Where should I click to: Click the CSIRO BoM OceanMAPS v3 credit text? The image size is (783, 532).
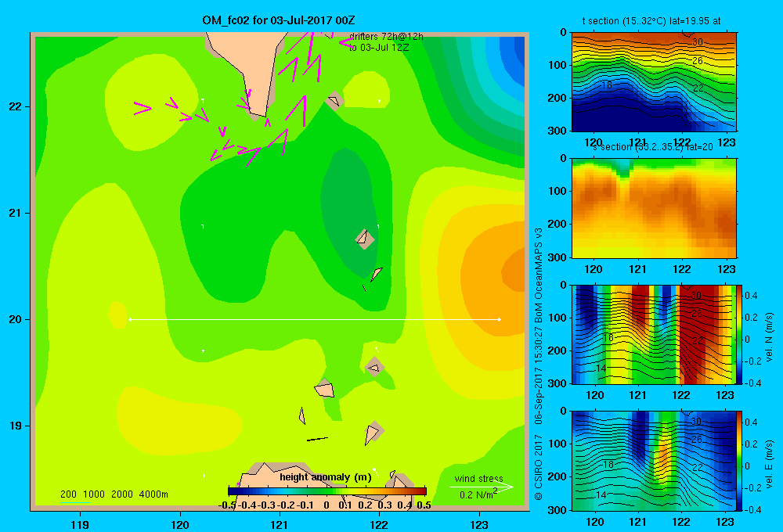pos(539,363)
